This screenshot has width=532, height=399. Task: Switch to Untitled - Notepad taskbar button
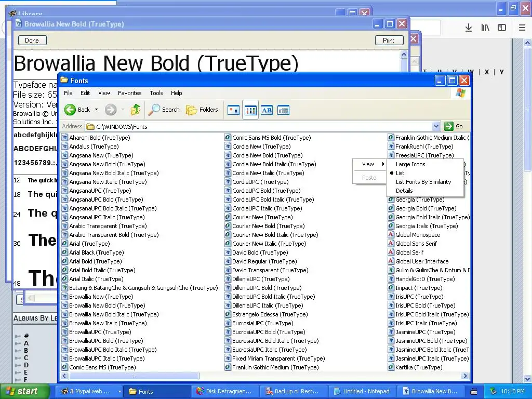click(362, 392)
